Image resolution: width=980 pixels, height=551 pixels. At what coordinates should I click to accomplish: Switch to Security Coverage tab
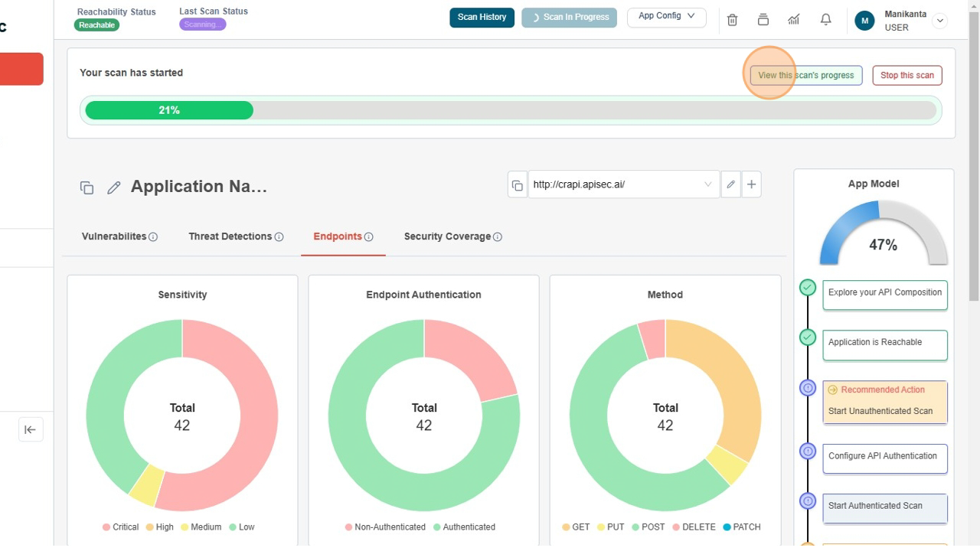click(447, 236)
